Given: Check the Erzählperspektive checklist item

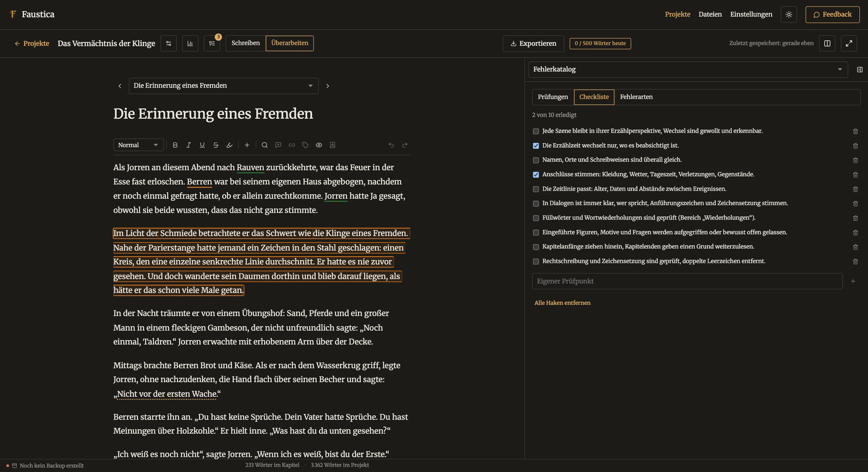Looking at the screenshot, I should pos(536,131).
